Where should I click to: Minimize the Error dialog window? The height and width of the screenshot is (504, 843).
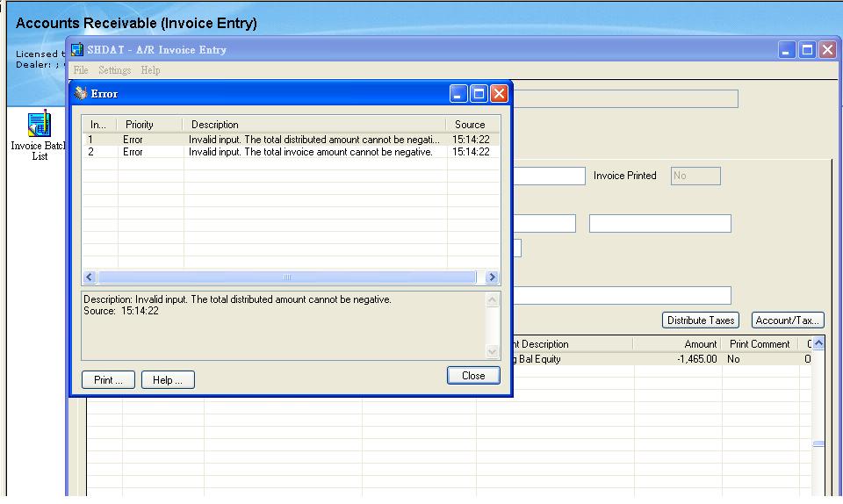point(460,94)
